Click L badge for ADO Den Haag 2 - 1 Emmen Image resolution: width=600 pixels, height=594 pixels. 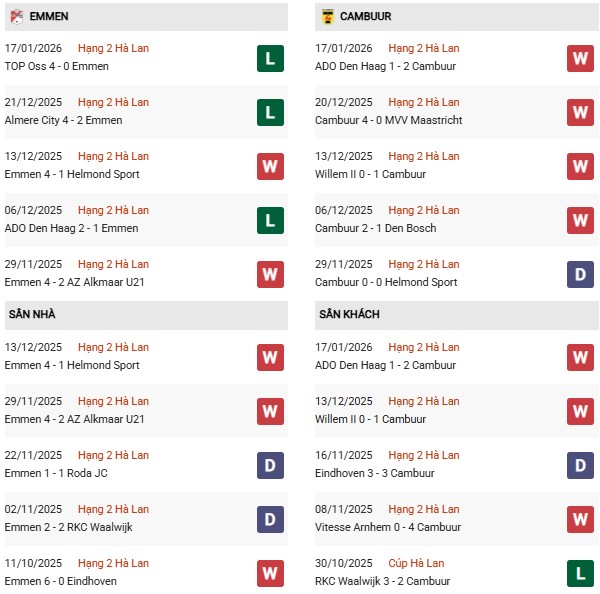point(269,220)
